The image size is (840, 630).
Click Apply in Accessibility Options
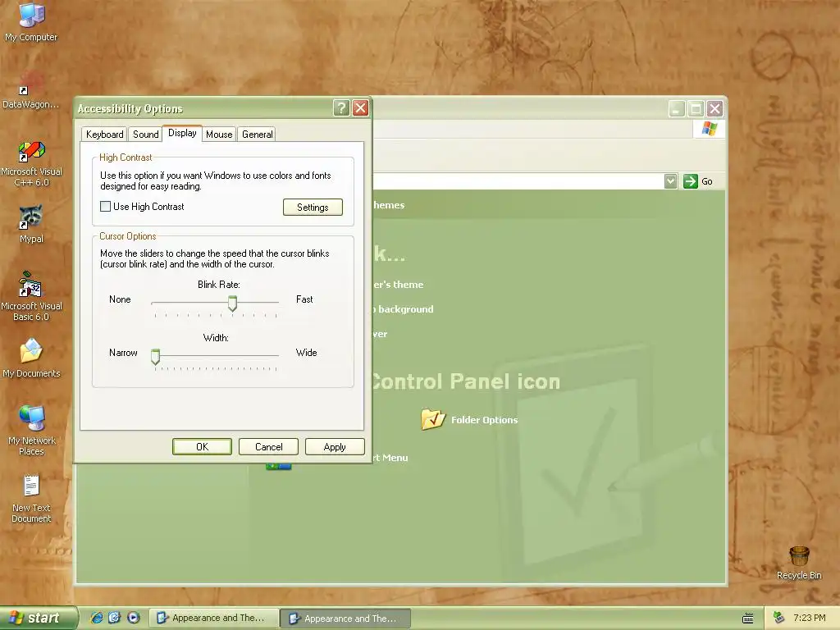pos(335,447)
